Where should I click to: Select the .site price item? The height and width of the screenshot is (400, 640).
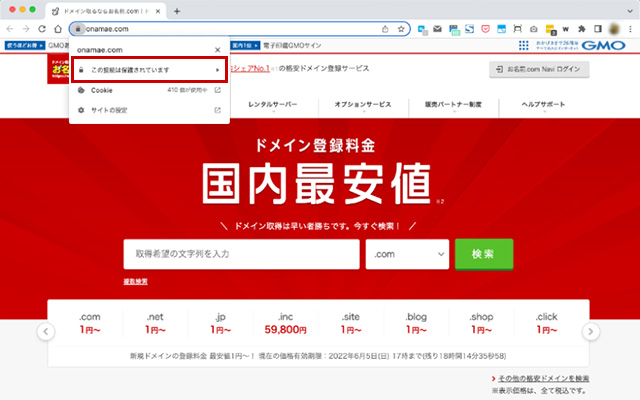pyautogui.click(x=351, y=323)
